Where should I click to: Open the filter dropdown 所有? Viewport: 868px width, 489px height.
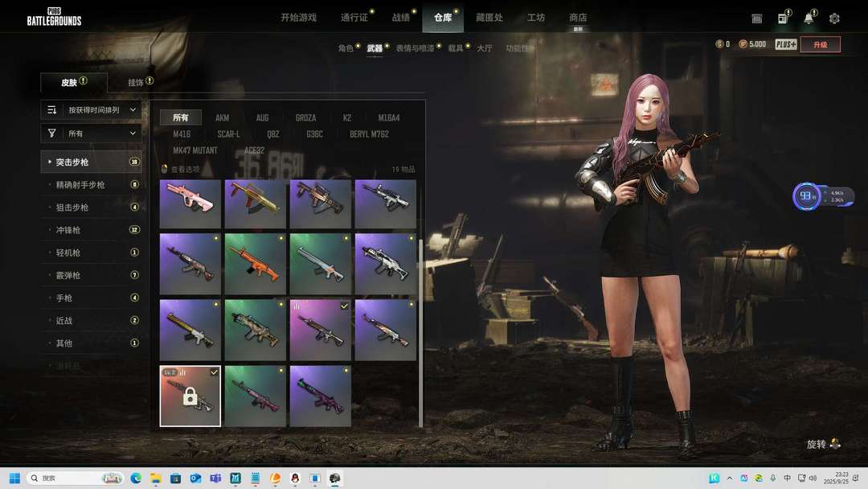pyautogui.click(x=91, y=134)
